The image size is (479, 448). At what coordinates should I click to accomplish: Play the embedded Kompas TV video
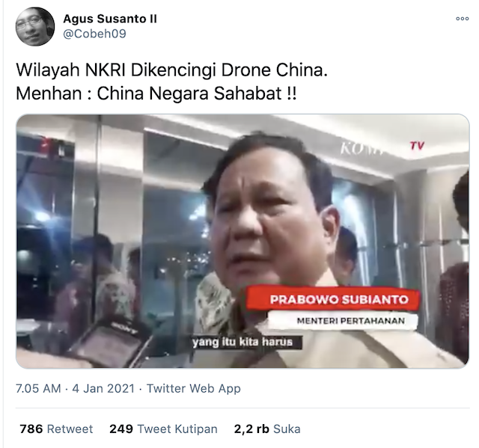242,241
